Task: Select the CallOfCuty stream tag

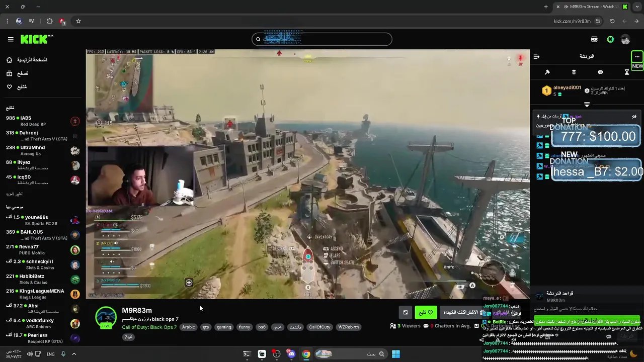Action: click(319, 327)
